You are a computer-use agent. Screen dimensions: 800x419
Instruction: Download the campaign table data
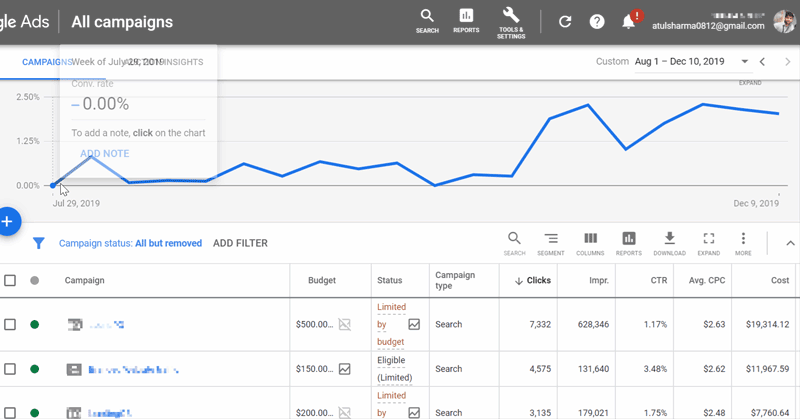[669, 243]
